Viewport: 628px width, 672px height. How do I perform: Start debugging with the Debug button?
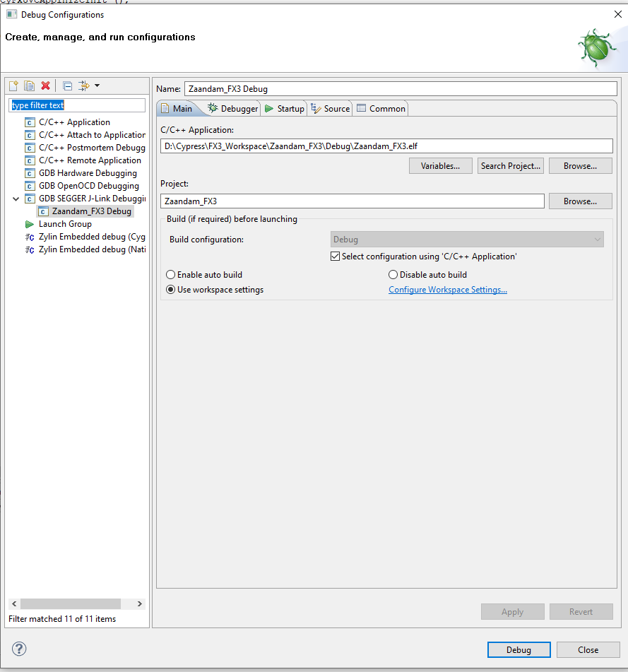[x=519, y=649]
